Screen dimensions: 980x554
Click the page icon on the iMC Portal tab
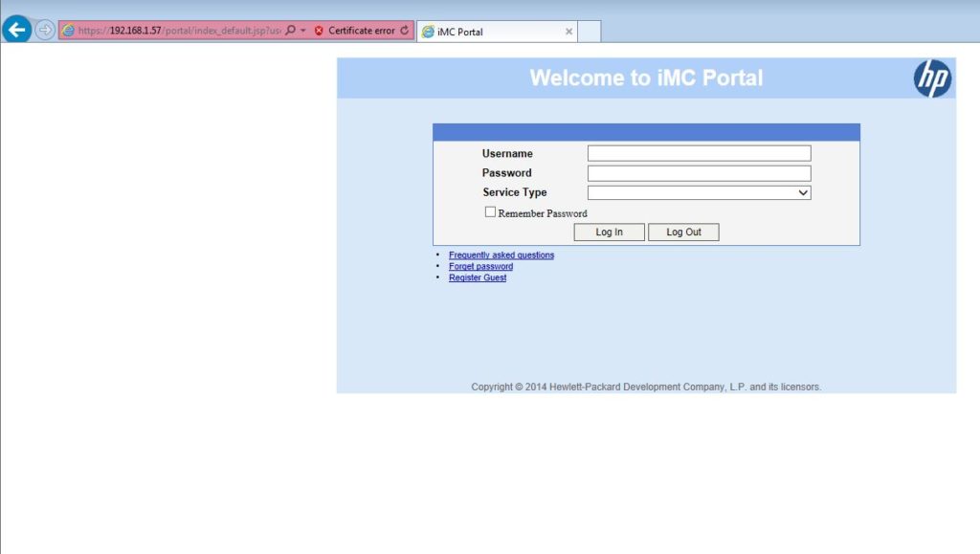pyautogui.click(x=427, y=30)
